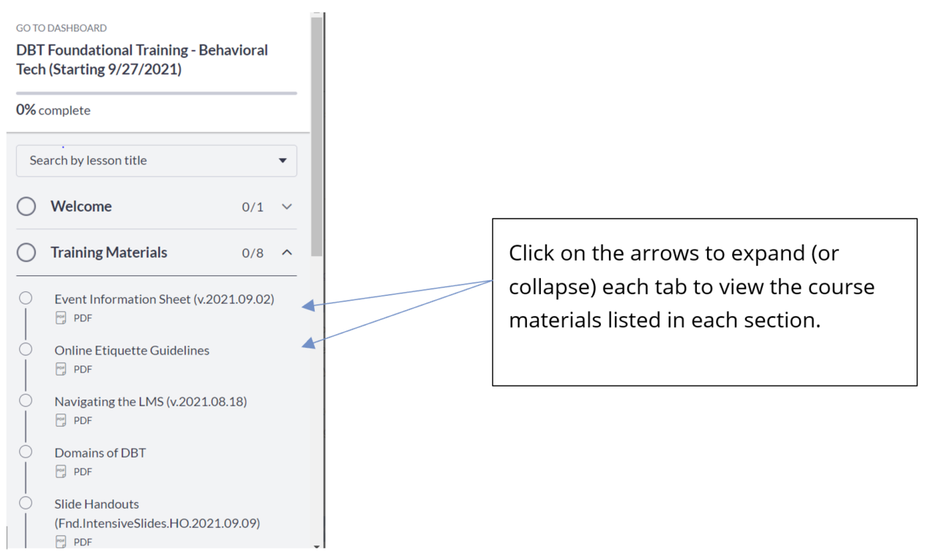Click the completion circle beside Training Materials
Image resolution: width=937 pixels, height=560 pixels.
[26, 252]
